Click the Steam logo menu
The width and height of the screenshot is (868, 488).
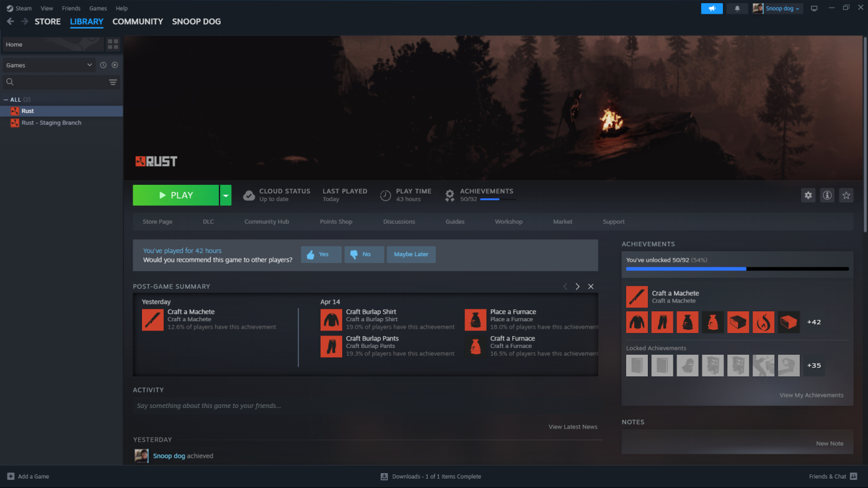(19, 9)
